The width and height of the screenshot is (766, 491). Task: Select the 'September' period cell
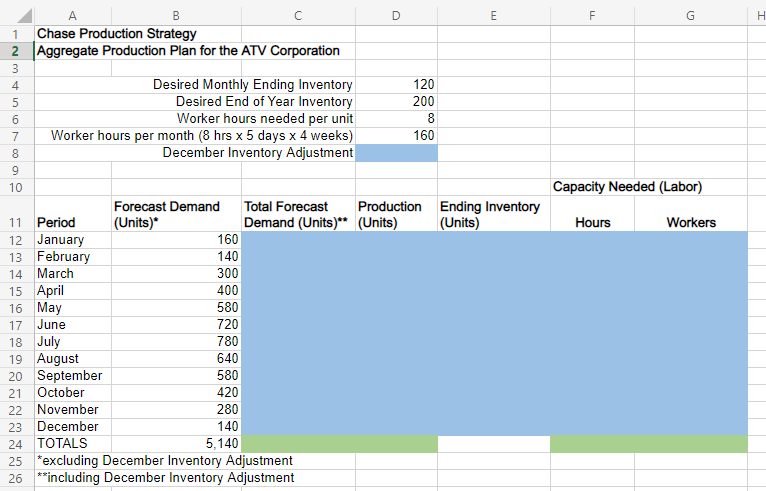(73, 376)
